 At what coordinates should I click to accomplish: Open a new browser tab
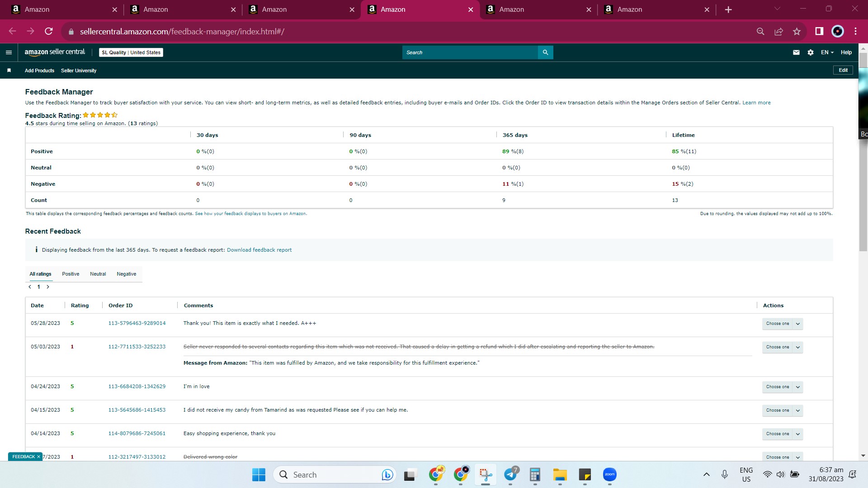[x=728, y=9]
